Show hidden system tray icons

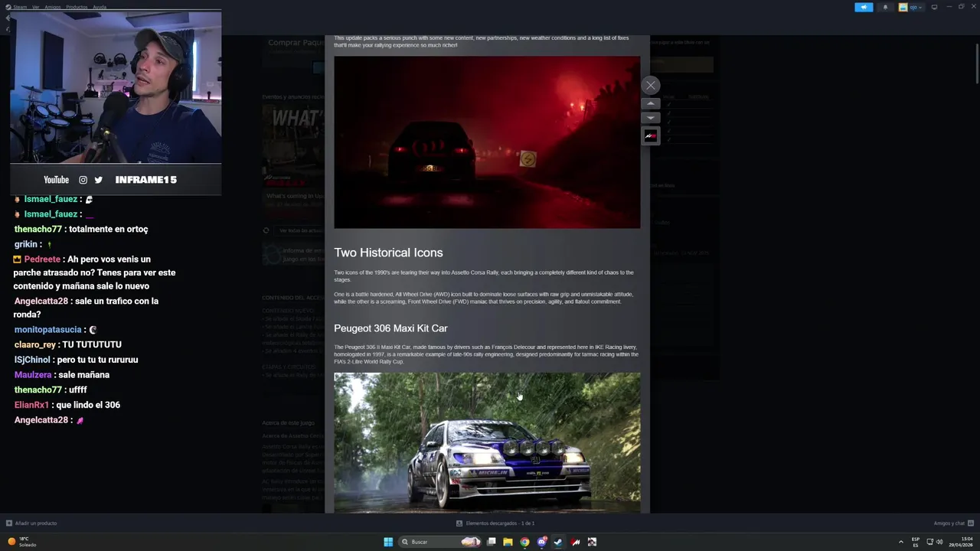click(x=900, y=542)
